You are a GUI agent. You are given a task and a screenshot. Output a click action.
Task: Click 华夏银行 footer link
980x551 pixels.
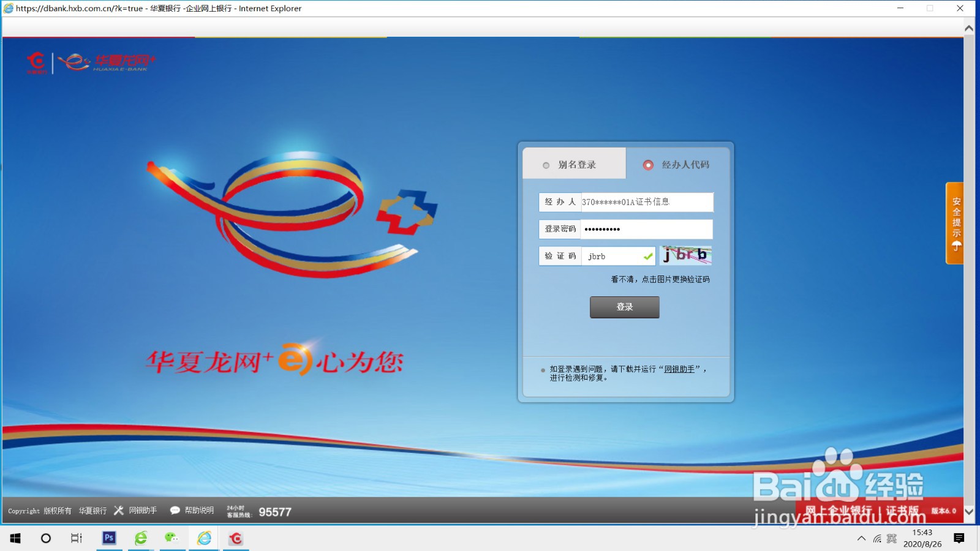pyautogui.click(x=92, y=511)
